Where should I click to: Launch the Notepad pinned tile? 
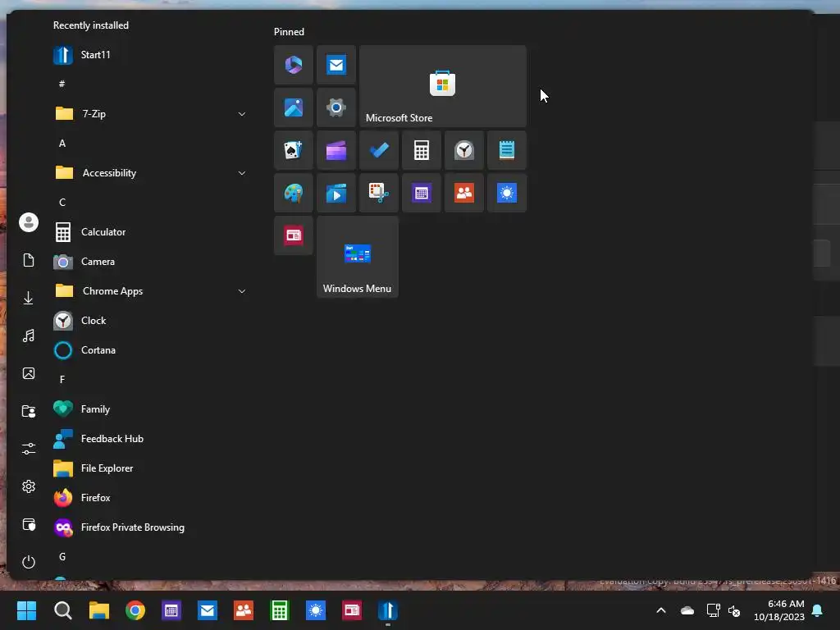point(507,151)
